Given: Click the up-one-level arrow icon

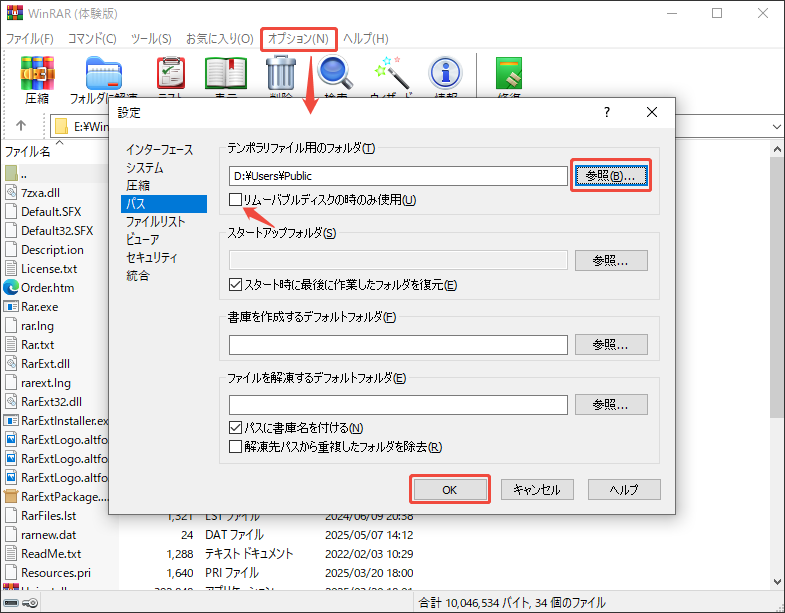Looking at the screenshot, I should tap(21, 125).
